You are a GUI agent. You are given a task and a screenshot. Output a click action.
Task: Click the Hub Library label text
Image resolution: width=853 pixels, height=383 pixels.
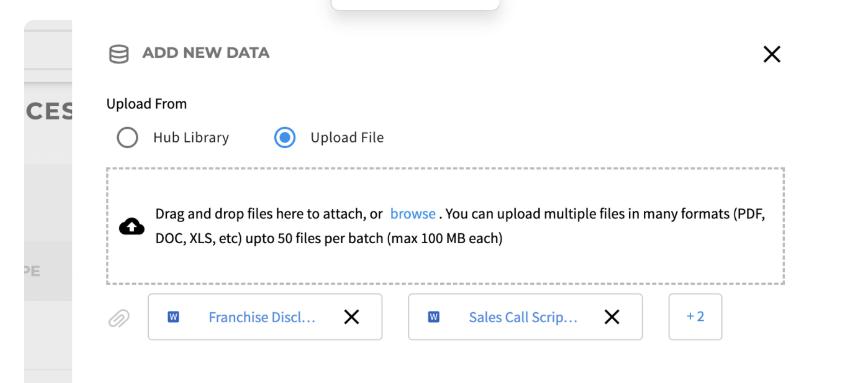pyautogui.click(x=191, y=138)
